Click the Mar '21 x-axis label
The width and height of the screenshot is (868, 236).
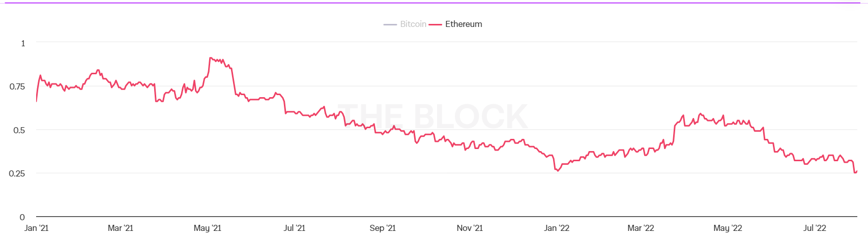tap(121, 228)
